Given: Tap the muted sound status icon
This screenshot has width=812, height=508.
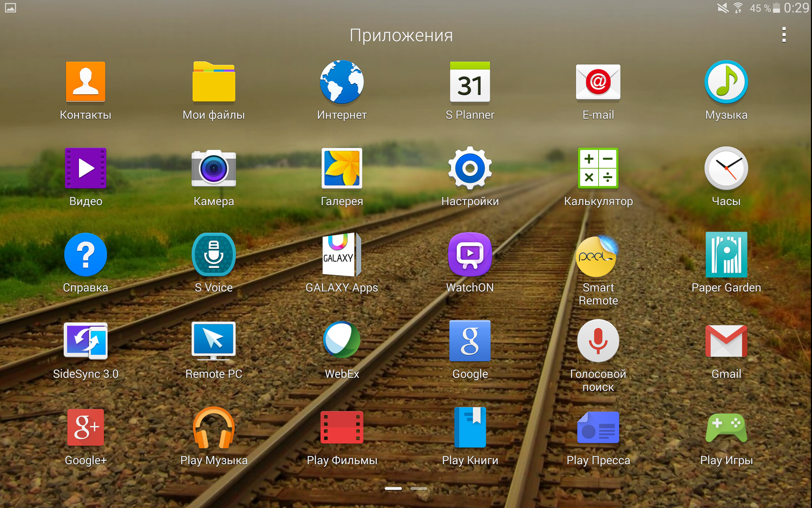Looking at the screenshot, I should 723,8.
